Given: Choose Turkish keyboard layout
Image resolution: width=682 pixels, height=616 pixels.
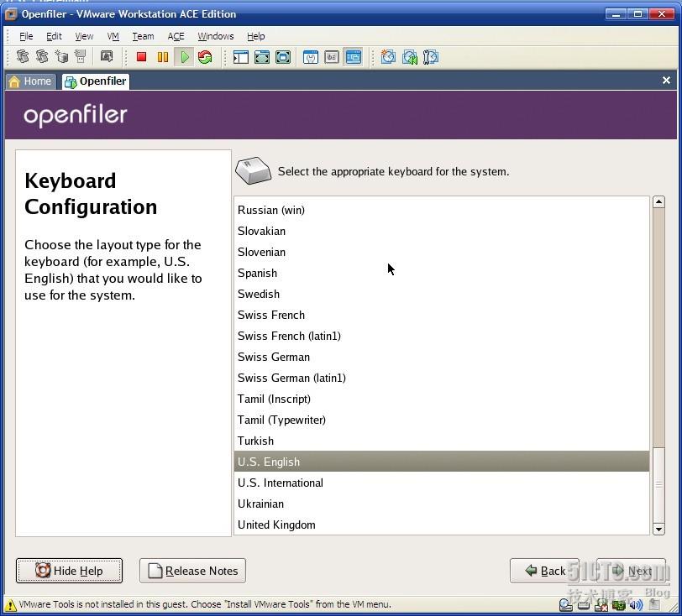Looking at the screenshot, I should 442,441.
